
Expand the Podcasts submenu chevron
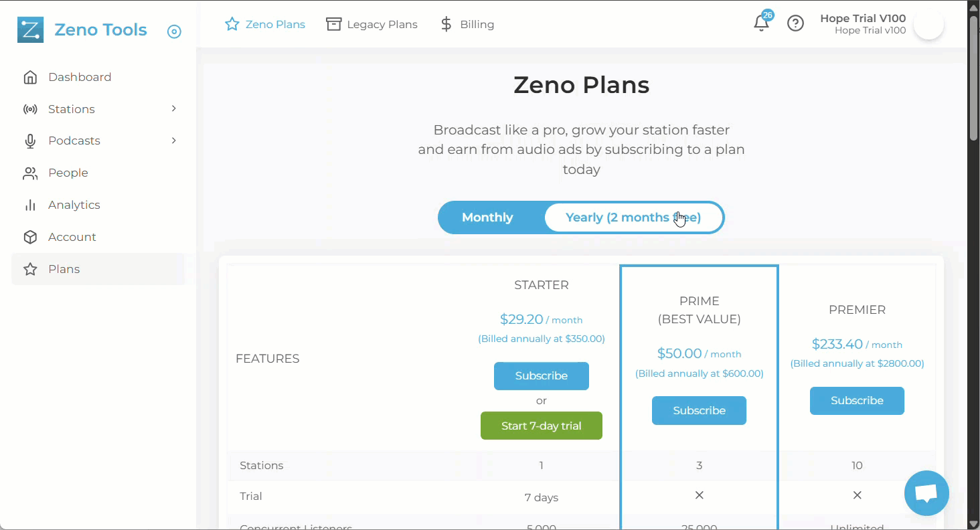174,141
